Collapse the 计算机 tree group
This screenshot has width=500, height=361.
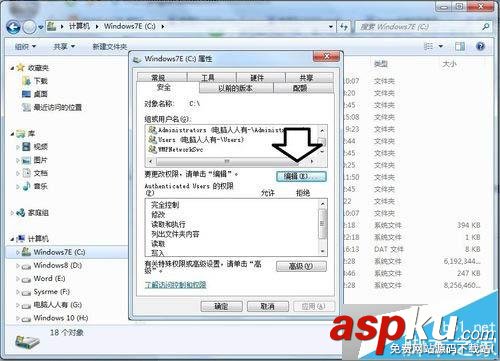[12, 239]
